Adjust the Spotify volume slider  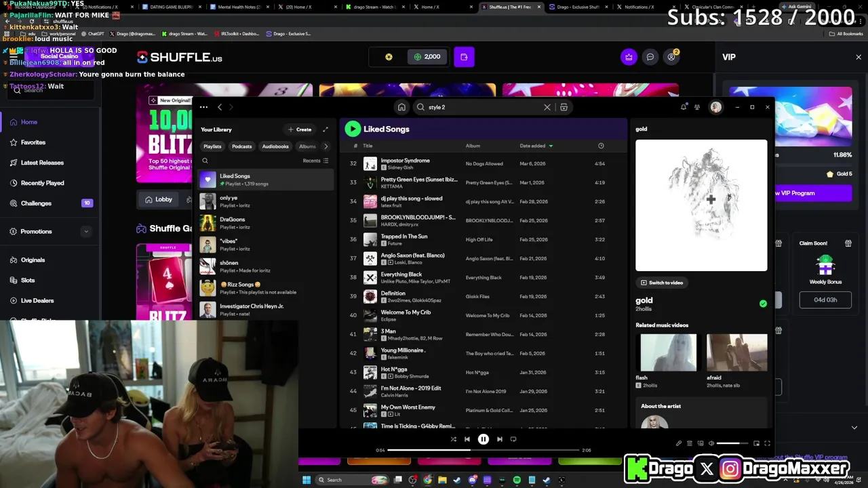tap(732, 443)
